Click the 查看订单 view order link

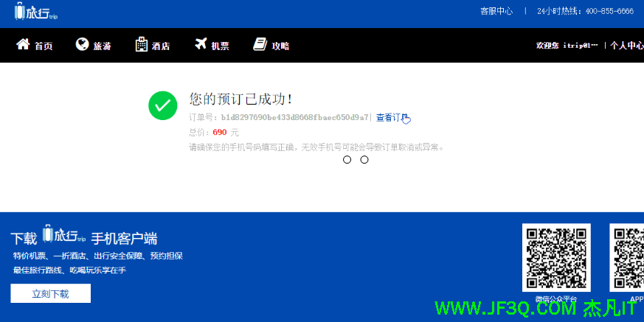pyautogui.click(x=392, y=118)
